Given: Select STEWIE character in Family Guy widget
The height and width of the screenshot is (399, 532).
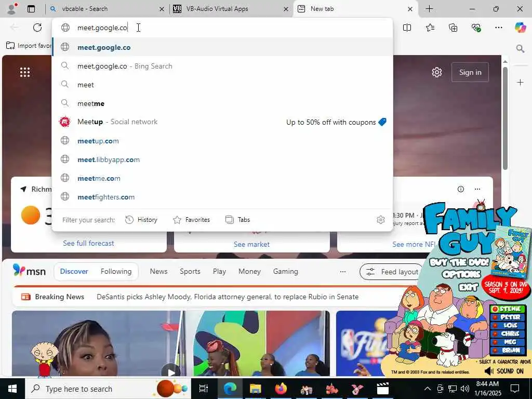Looking at the screenshot, I should tap(507, 309).
